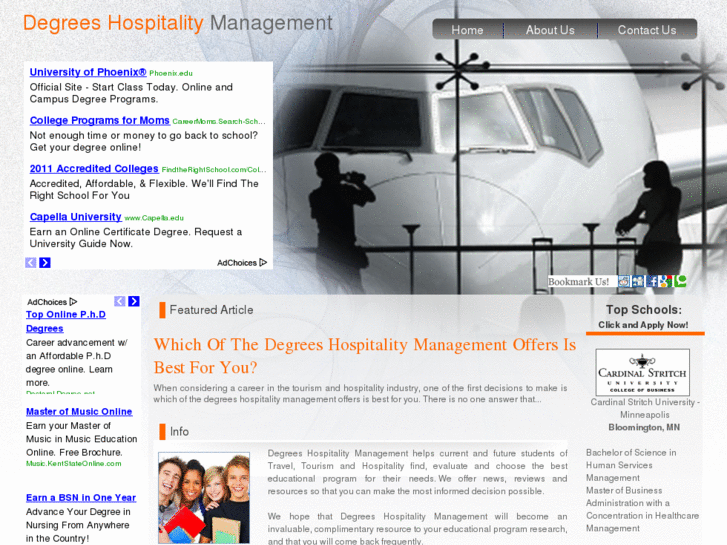Open 2011 Accredited Colleges link
This screenshot has width=727, height=545.
point(94,168)
